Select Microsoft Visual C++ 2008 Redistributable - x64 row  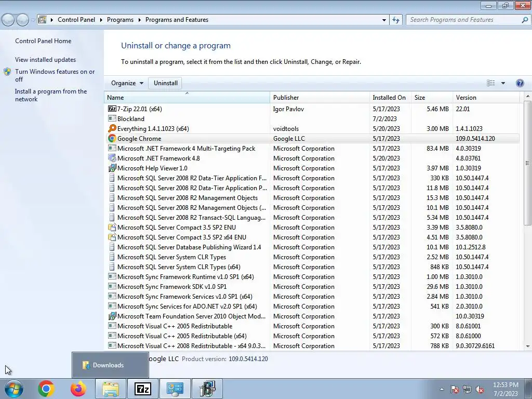(x=312, y=345)
